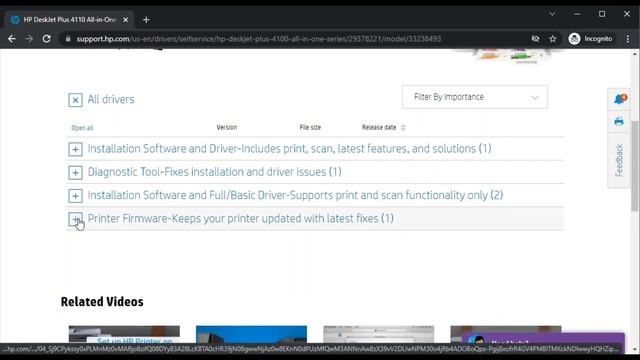Click the Release date column header
The height and width of the screenshot is (360, 640).
click(x=379, y=127)
